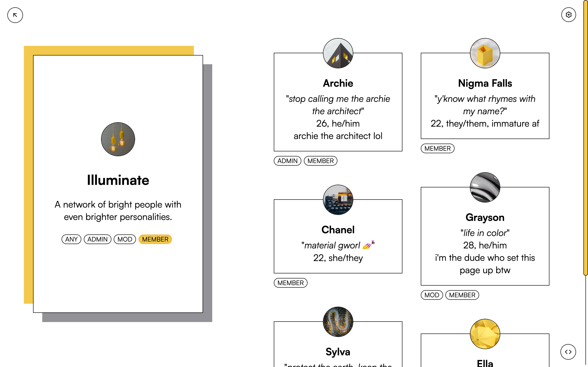Click the MEMBER tag under Nigma Falls
The width and height of the screenshot is (588, 367).
pos(437,149)
